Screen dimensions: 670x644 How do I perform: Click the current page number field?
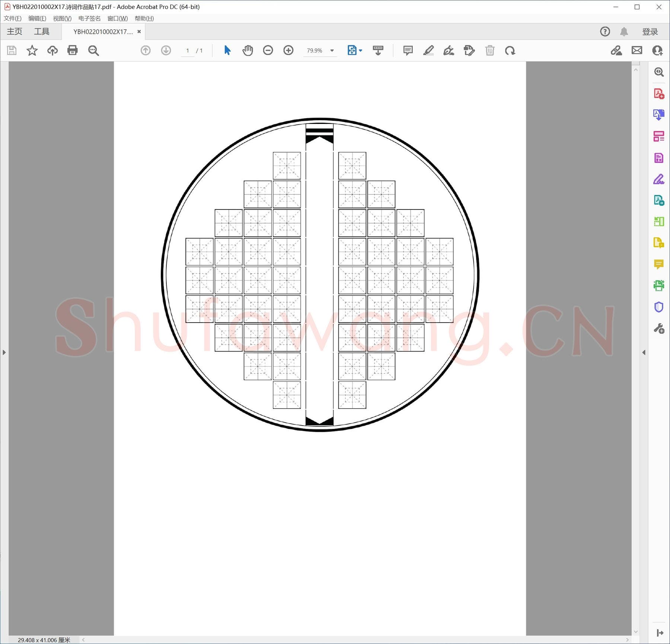188,51
